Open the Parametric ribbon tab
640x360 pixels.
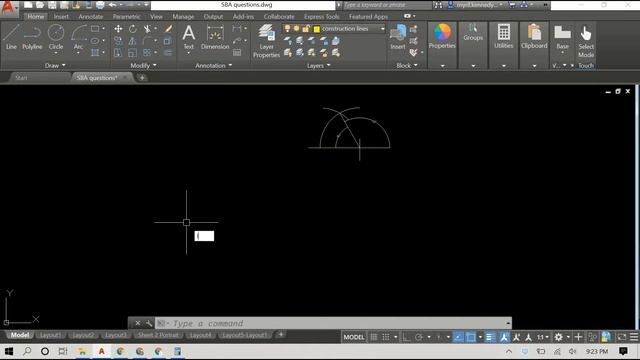pyautogui.click(x=126, y=17)
